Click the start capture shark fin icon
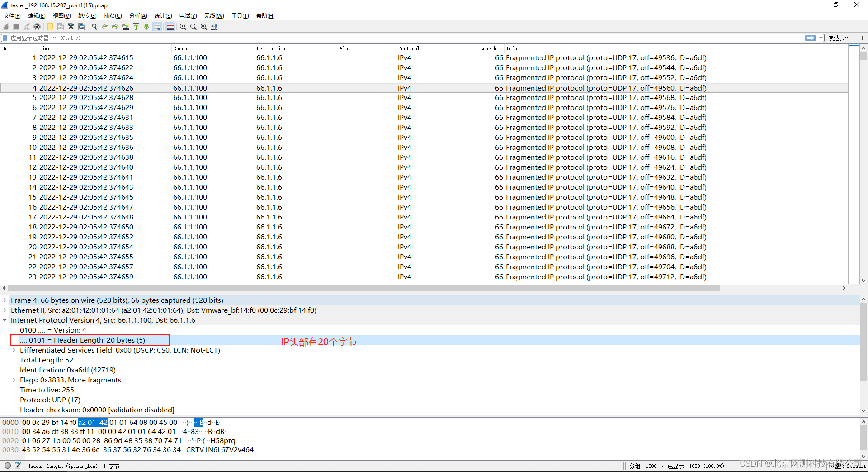Image resolution: width=868 pixels, height=472 pixels. tap(6, 27)
